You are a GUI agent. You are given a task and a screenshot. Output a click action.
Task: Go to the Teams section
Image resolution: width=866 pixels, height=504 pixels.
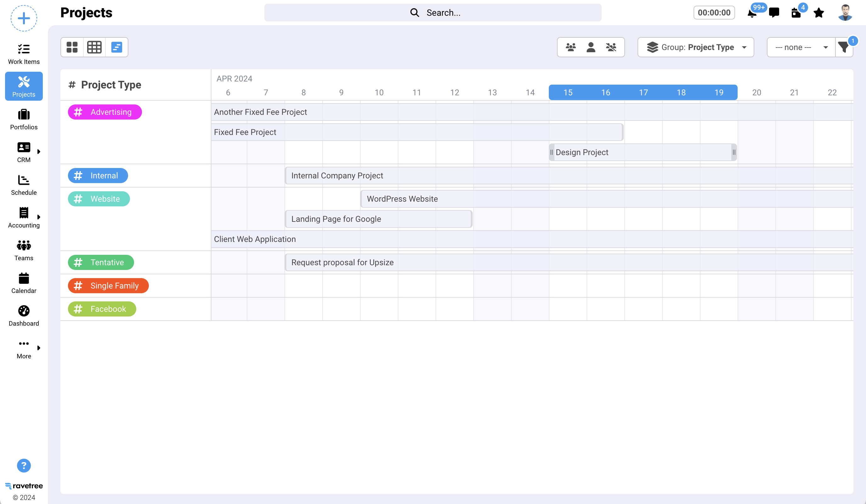pyautogui.click(x=23, y=250)
